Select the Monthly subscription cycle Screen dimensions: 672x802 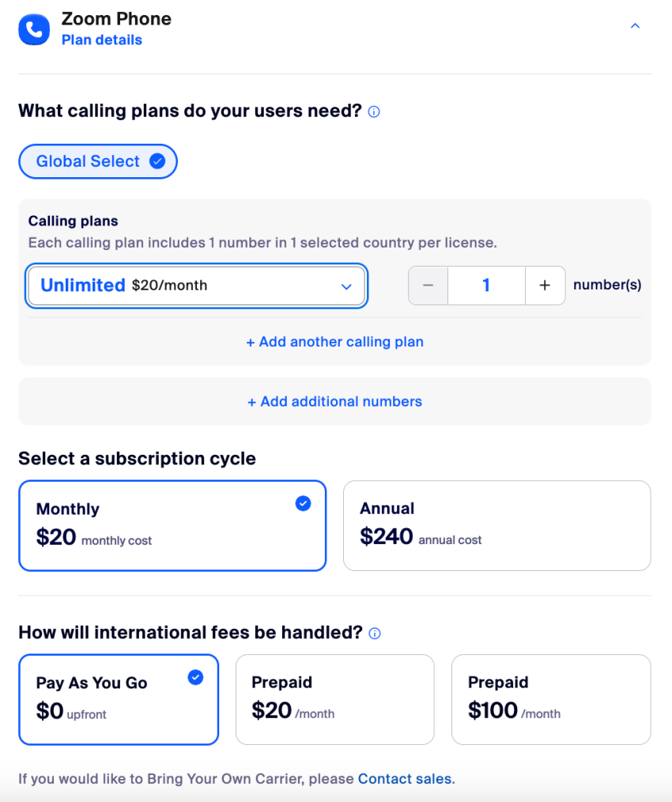[x=172, y=525]
